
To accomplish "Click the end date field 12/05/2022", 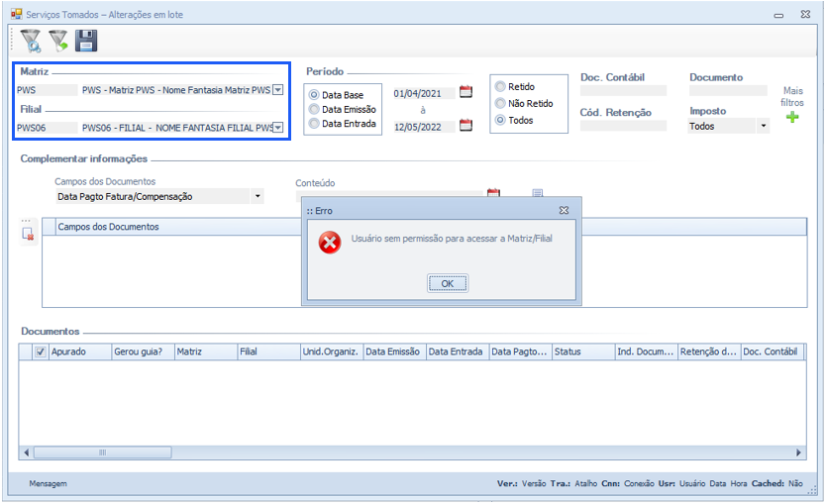I will click(x=424, y=127).
